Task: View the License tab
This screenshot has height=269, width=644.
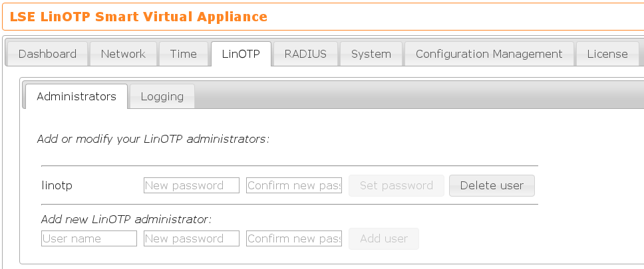Action: click(607, 54)
